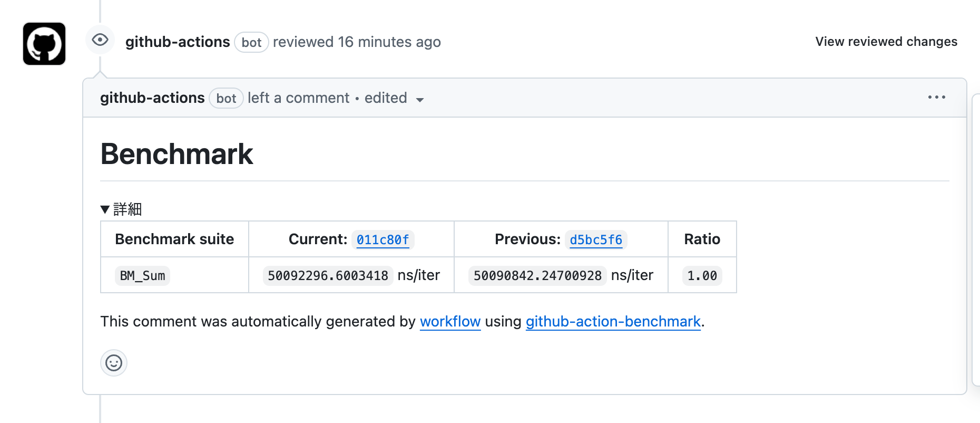The image size is (980, 423).
Task: Click the 1.00 ratio value
Action: pyautogui.click(x=702, y=275)
